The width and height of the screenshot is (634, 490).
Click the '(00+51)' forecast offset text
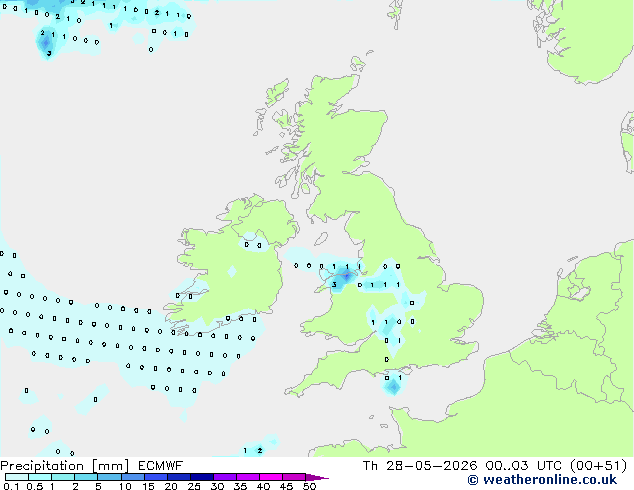point(599,466)
